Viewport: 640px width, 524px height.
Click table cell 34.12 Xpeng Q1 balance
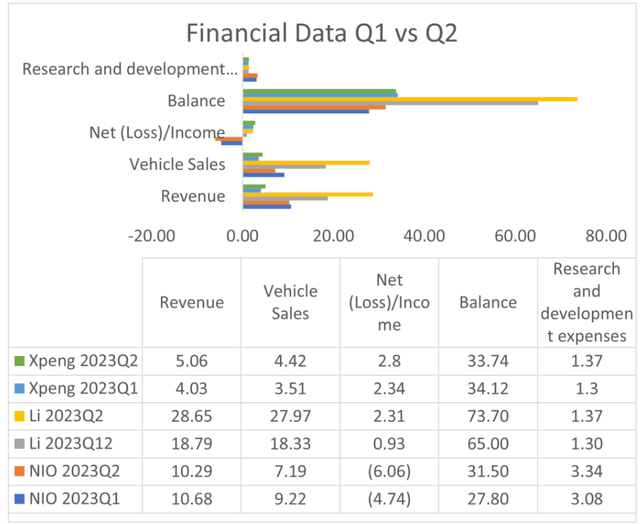488,389
